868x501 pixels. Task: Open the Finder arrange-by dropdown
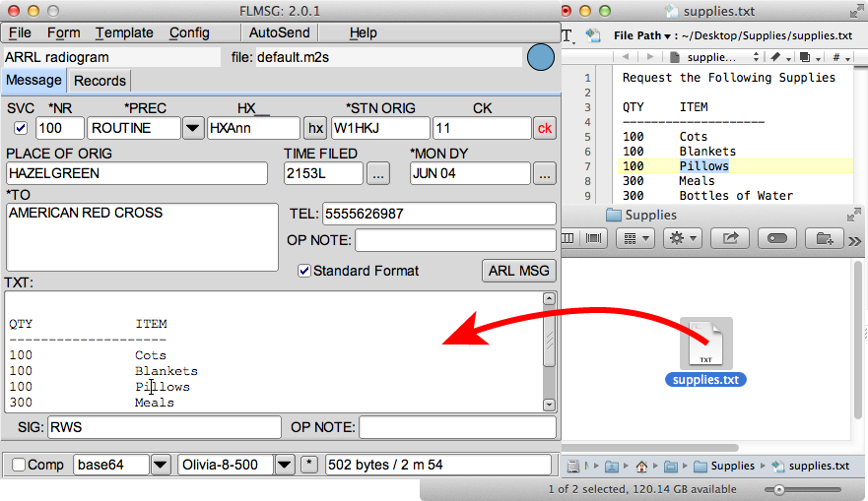click(635, 238)
